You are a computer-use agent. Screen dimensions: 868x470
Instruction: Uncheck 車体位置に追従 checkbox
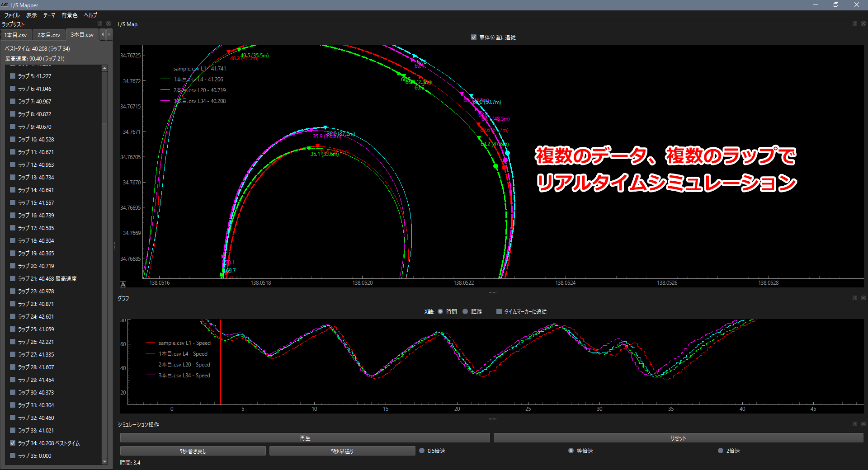coord(473,38)
